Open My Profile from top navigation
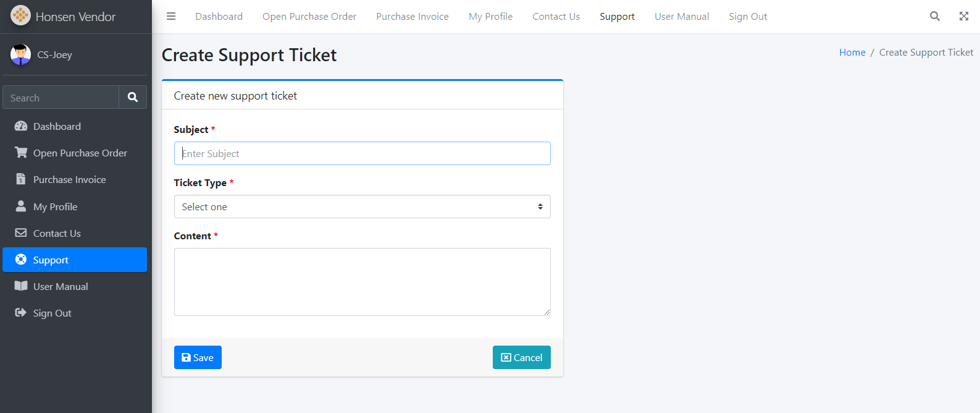The width and height of the screenshot is (980, 413). pyautogui.click(x=490, y=17)
